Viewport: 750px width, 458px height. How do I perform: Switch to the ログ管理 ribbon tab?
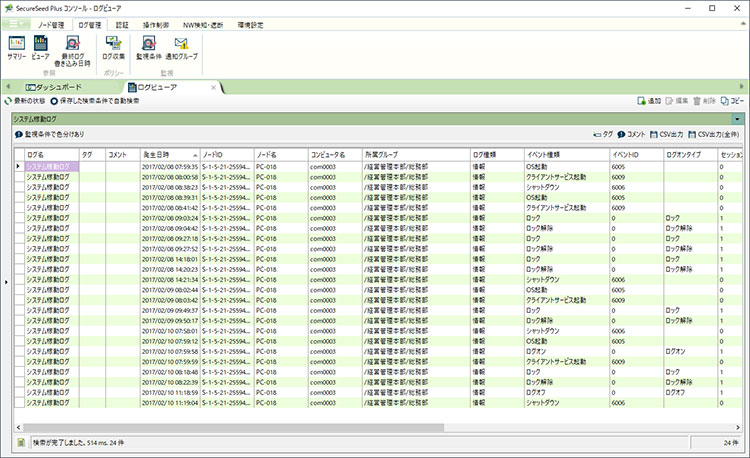(90, 25)
